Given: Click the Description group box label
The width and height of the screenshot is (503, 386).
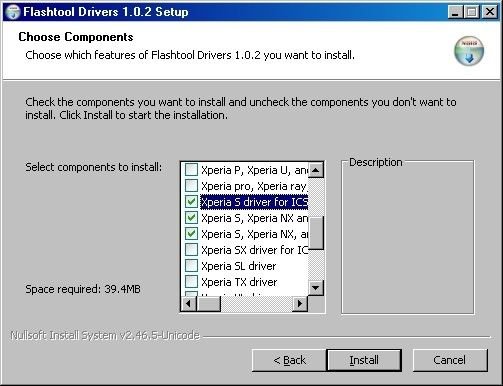Looking at the screenshot, I should pyautogui.click(x=376, y=162).
